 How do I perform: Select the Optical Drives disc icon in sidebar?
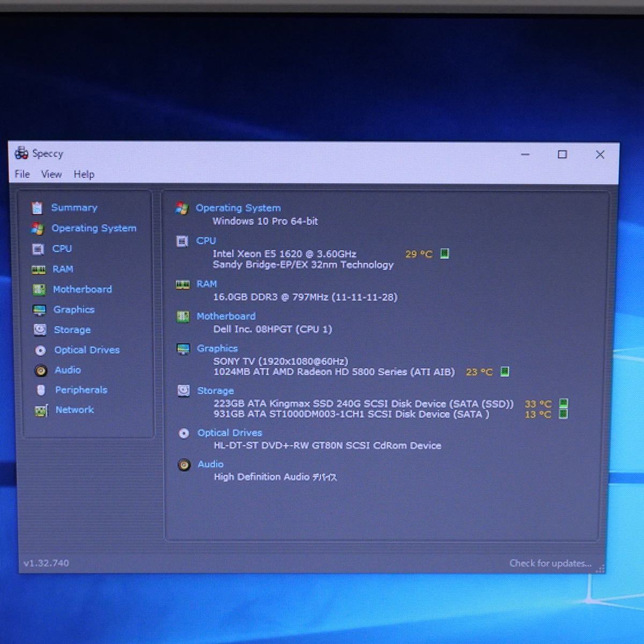40,350
